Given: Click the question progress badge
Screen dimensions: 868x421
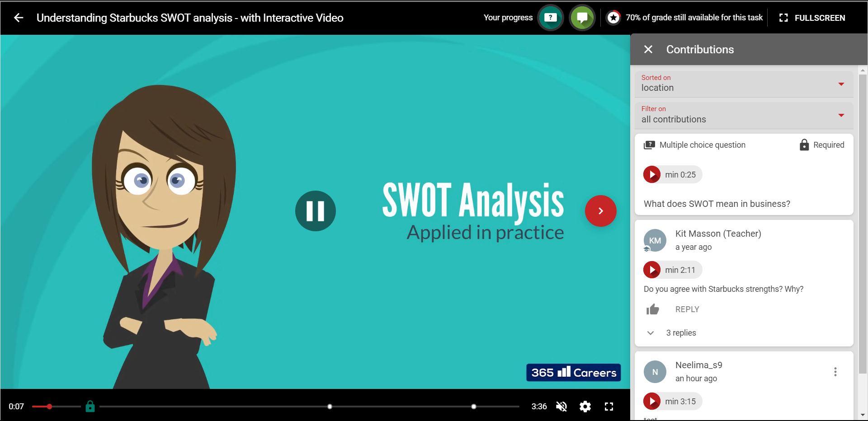Looking at the screenshot, I should click(551, 18).
